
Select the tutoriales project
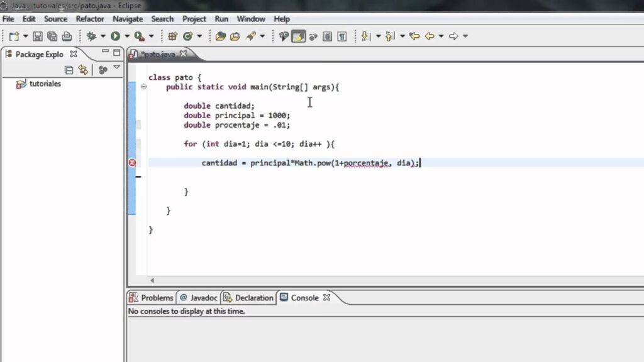coord(45,84)
